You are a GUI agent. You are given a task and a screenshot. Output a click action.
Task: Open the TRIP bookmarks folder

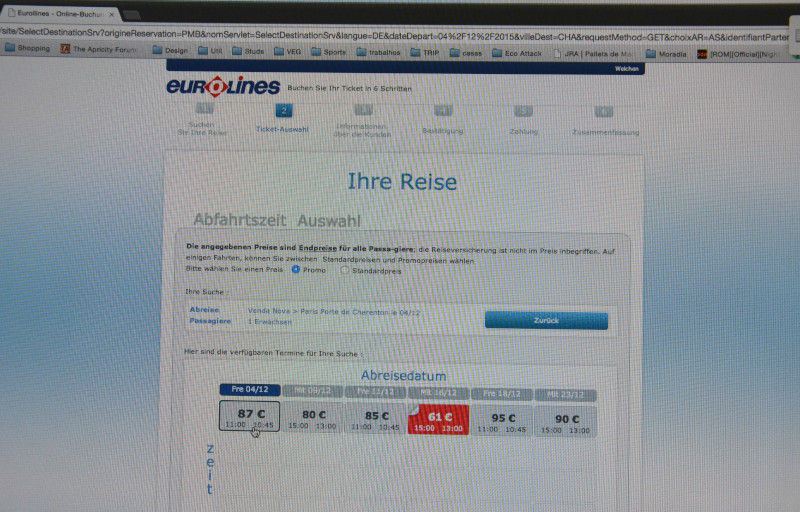pyautogui.click(x=425, y=52)
